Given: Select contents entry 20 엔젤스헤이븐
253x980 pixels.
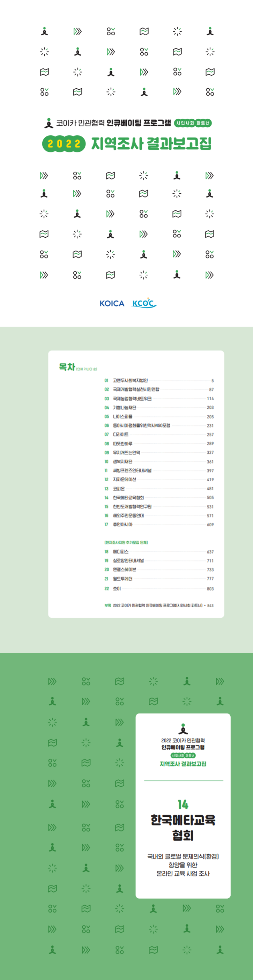Looking at the screenshot, I should coord(159,570).
